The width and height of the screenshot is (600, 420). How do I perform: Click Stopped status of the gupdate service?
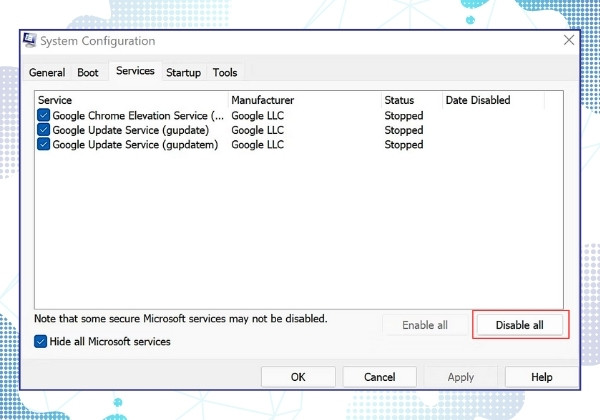click(404, 130)
